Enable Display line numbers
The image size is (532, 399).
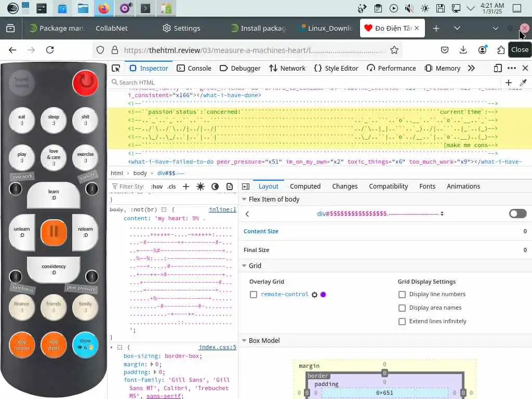tap(402, 295)
